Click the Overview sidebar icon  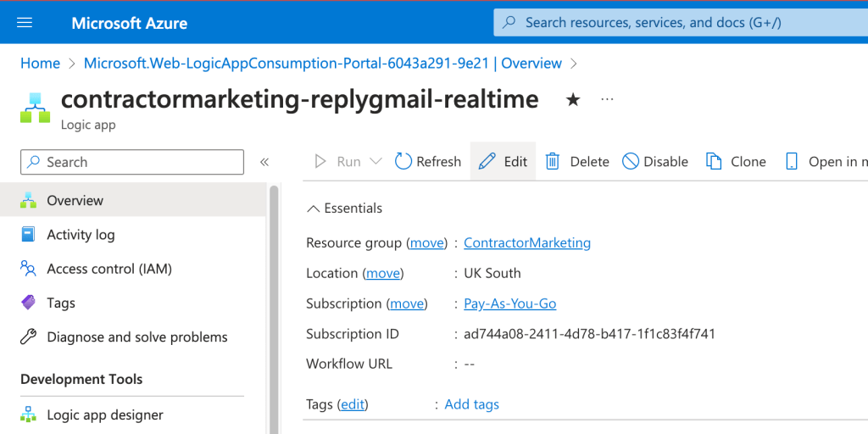28,200
